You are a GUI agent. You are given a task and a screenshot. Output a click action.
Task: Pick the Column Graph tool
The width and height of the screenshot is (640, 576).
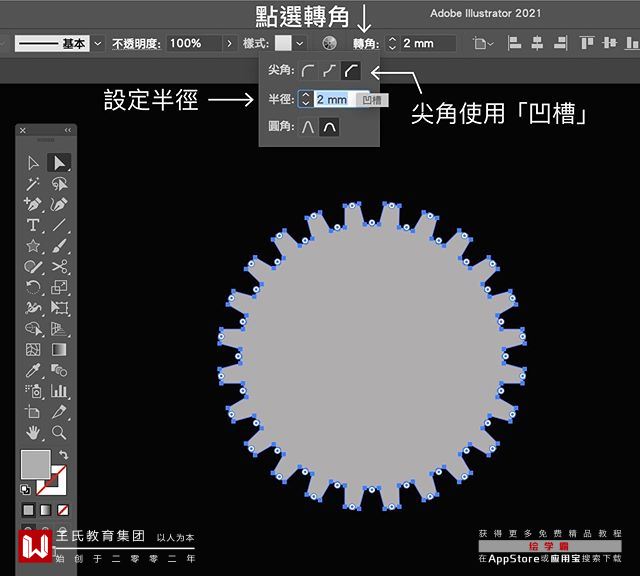tap(59, 391)
